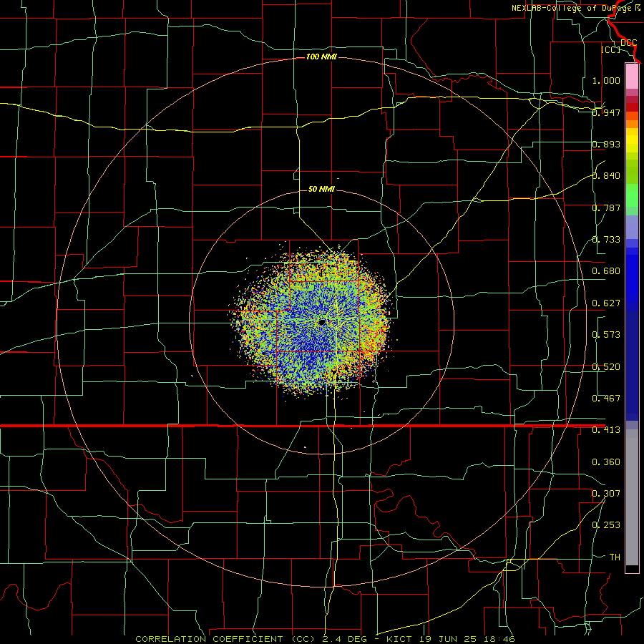The image size is (644, 644).
Task: Click the 2.4 DEG elevation text
Action: click(x=345, y=639)
